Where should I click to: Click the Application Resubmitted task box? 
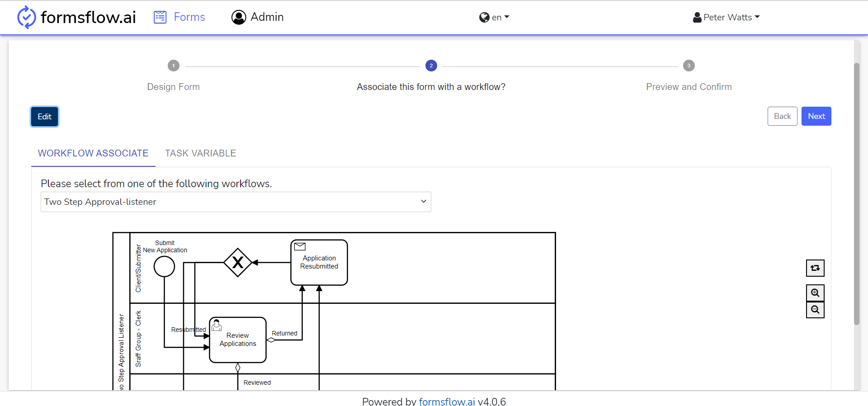pyautogui.click(x=319, y=262)
